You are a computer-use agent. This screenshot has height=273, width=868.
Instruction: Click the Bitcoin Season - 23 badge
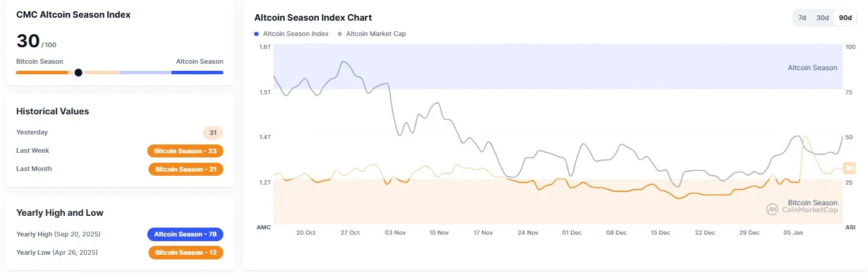[185, 151]
